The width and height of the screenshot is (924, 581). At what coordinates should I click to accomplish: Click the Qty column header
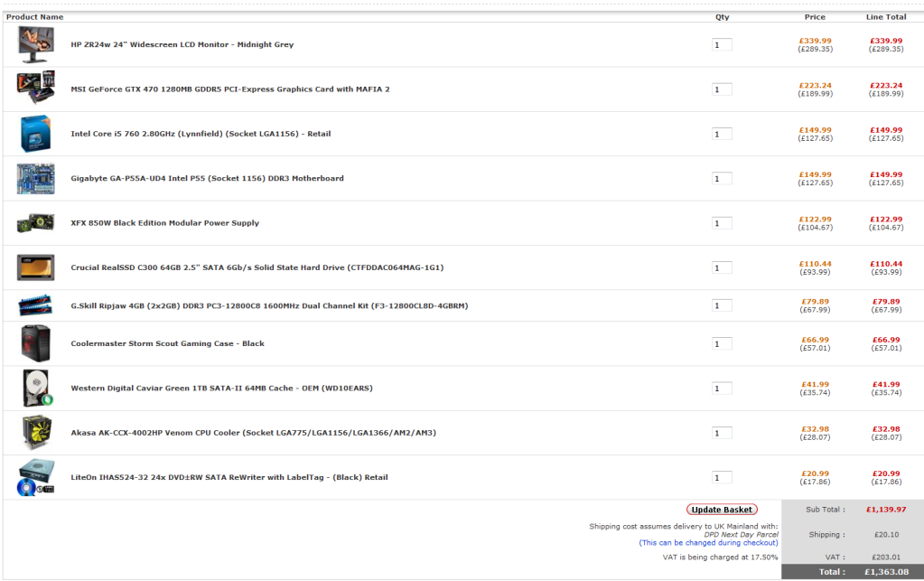pyautogui.click(x=723, y=17)
